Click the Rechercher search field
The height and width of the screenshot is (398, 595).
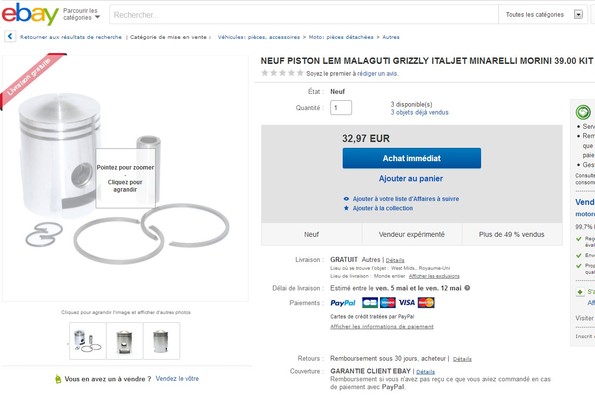pyautogui.click(x=304, y=15)
